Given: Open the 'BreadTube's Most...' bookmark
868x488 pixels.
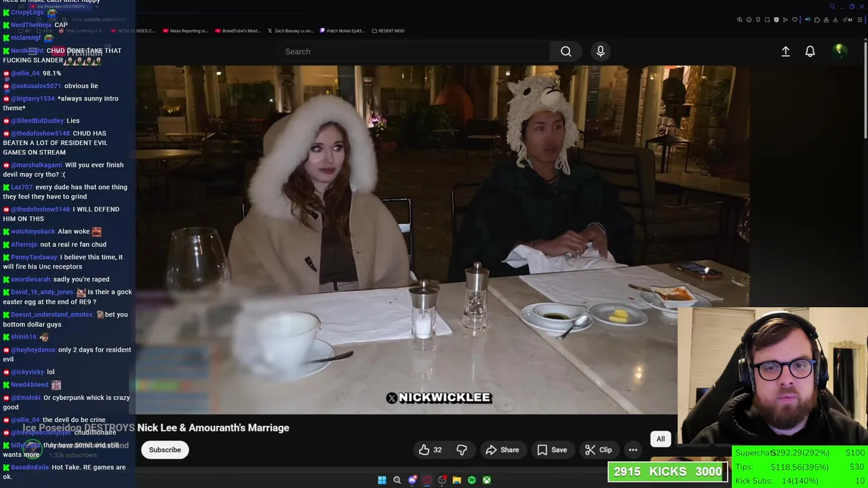Looking at the screenshot, I should click(237, 30).
